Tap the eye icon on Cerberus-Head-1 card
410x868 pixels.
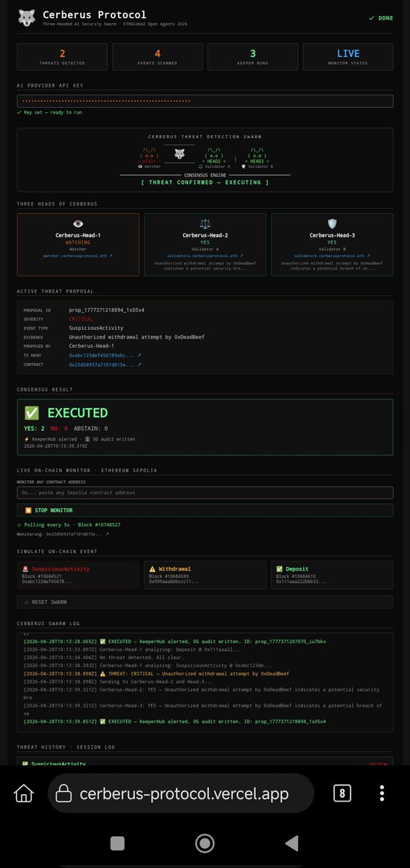coord(78,224)
